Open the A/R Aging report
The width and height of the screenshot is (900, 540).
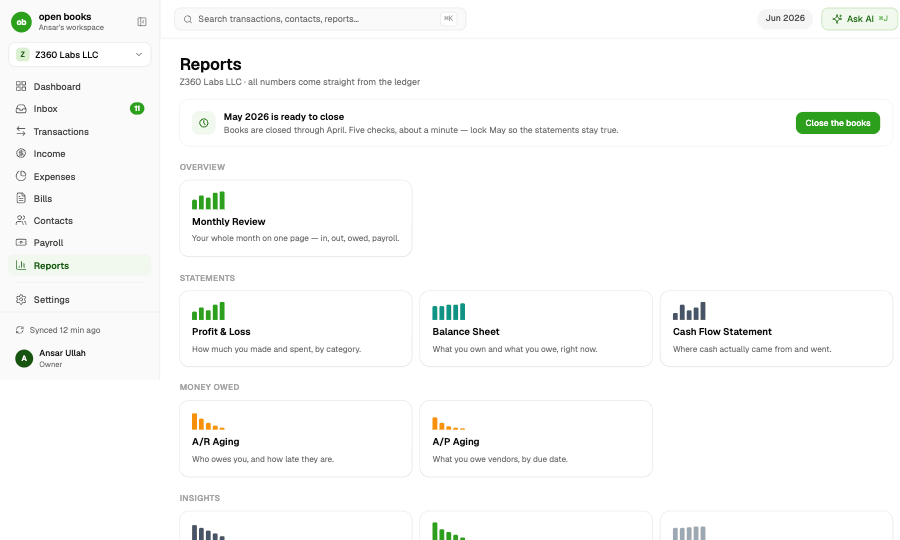pos(296,438)
